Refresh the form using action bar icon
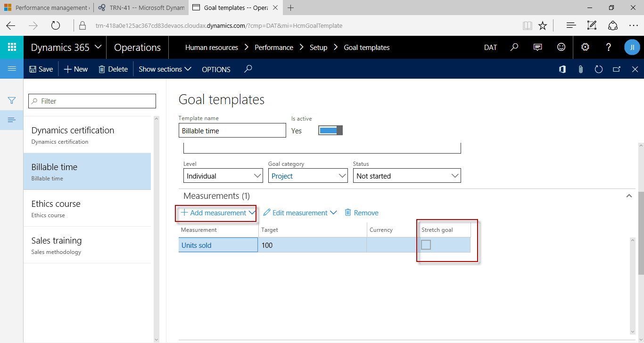This screenshot has height=343, width=644. point(599,69)
